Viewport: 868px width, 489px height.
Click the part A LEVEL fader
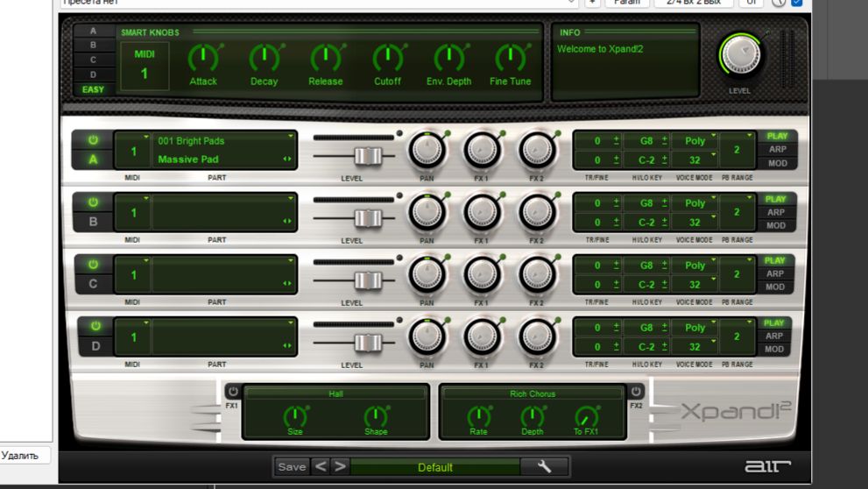click(368, 156)
